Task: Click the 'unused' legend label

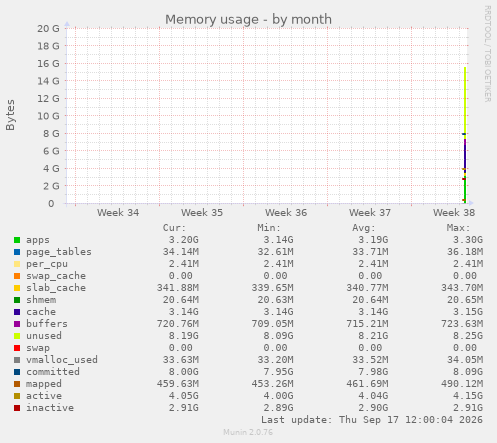Action: pyautogui.click(x=44, y=336)
